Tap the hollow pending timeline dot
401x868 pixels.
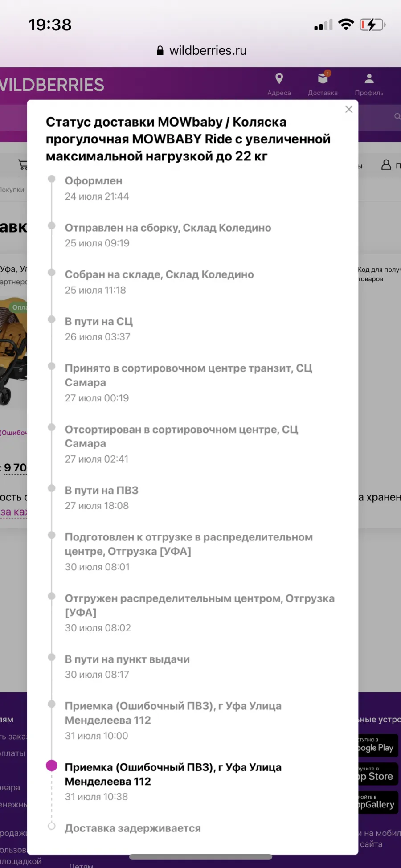(x=52, y=826)
